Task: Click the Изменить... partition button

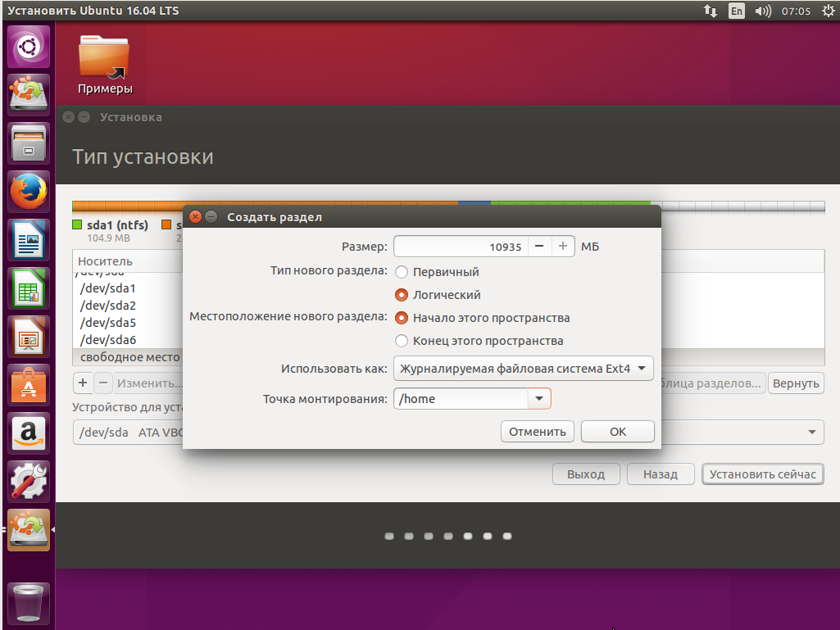Action: coord(149,383)
